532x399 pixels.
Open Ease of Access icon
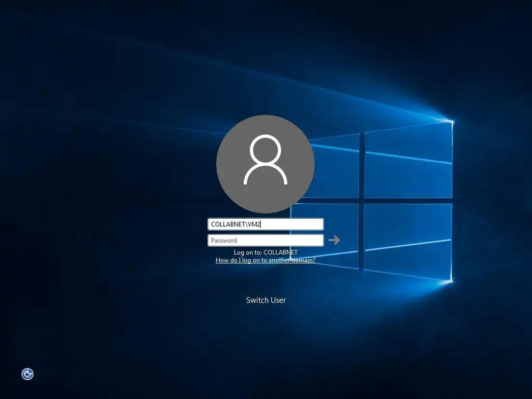[28, 374]
